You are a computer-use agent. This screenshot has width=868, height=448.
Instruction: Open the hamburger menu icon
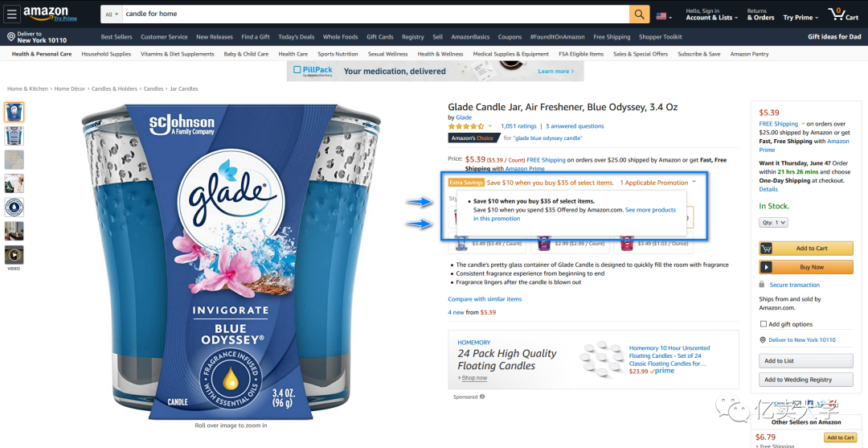coord(12,14)
